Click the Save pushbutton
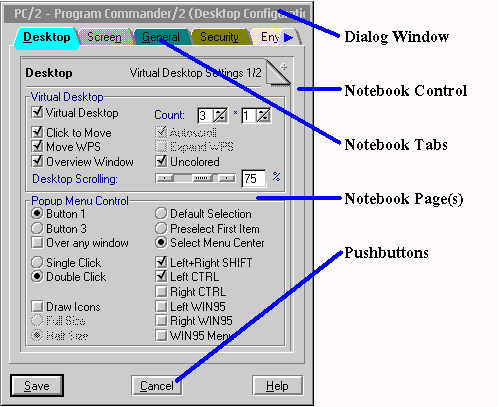Viewport: 498px width, 407px height. [37, 386]
